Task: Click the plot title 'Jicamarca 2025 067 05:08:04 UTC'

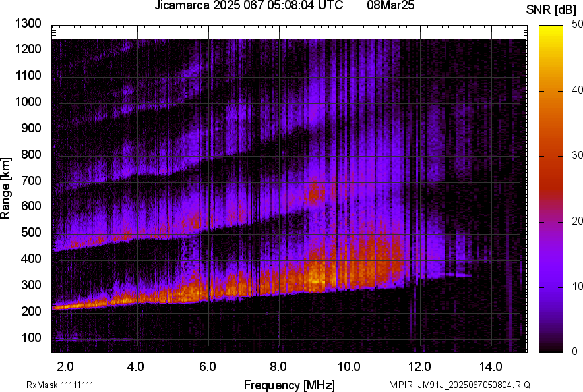Action: tap(249, 5)
